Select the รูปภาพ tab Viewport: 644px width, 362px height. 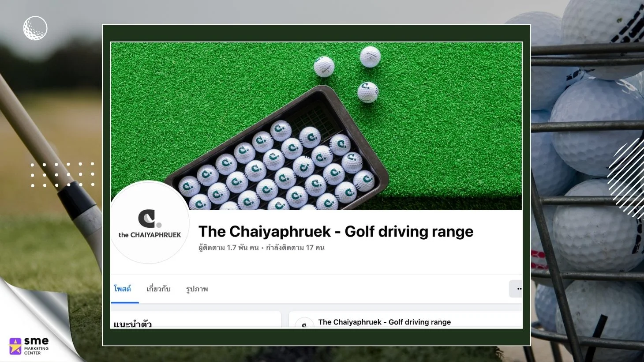(x=197, y=289)
